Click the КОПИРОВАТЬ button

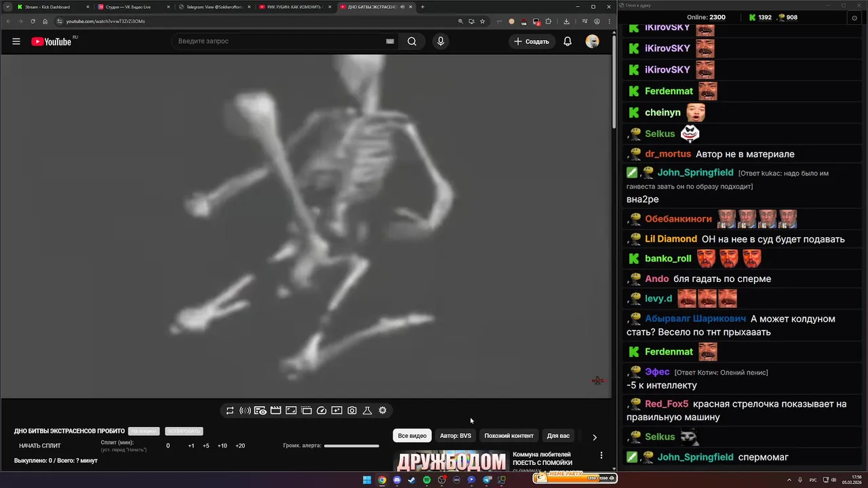tap(184, 431)
